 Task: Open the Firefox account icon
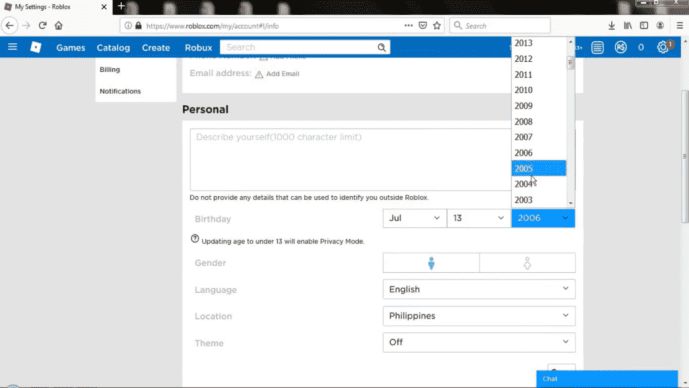(660, 25)
